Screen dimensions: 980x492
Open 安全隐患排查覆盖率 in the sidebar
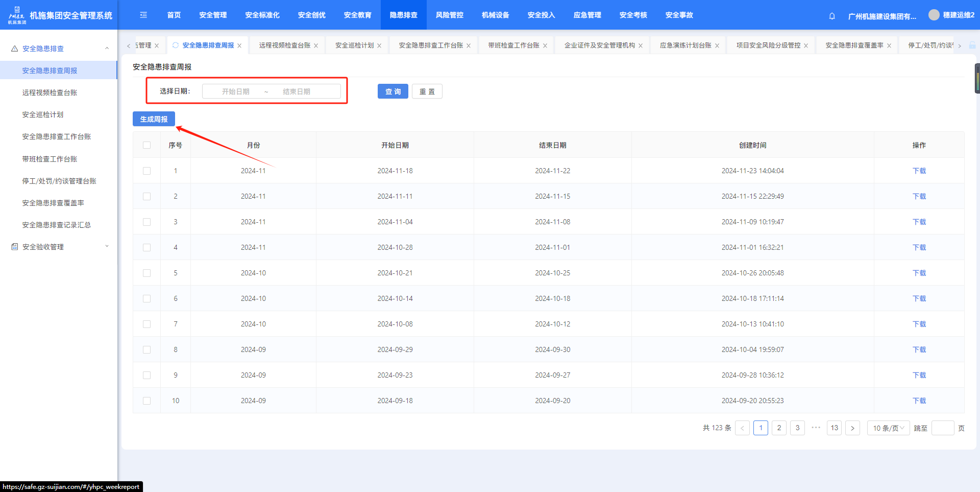[x=53, y=203]
